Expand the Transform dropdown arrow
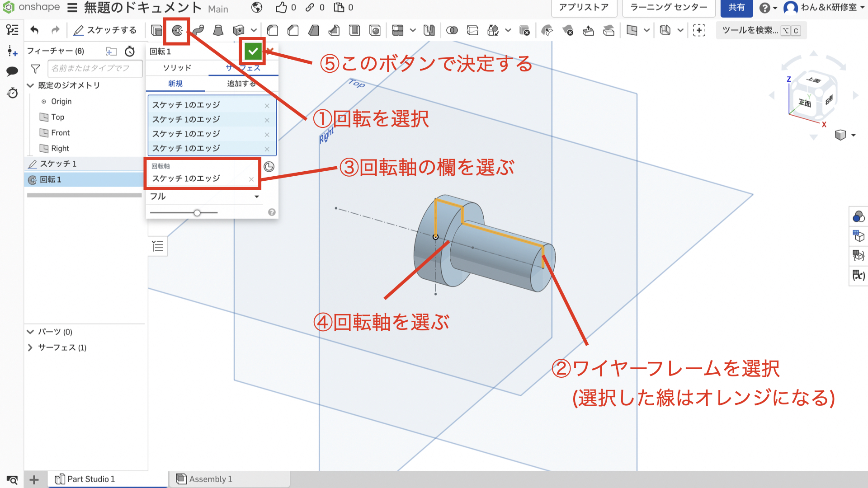Screen dimensions: 868x488 (x=508, y=30)
